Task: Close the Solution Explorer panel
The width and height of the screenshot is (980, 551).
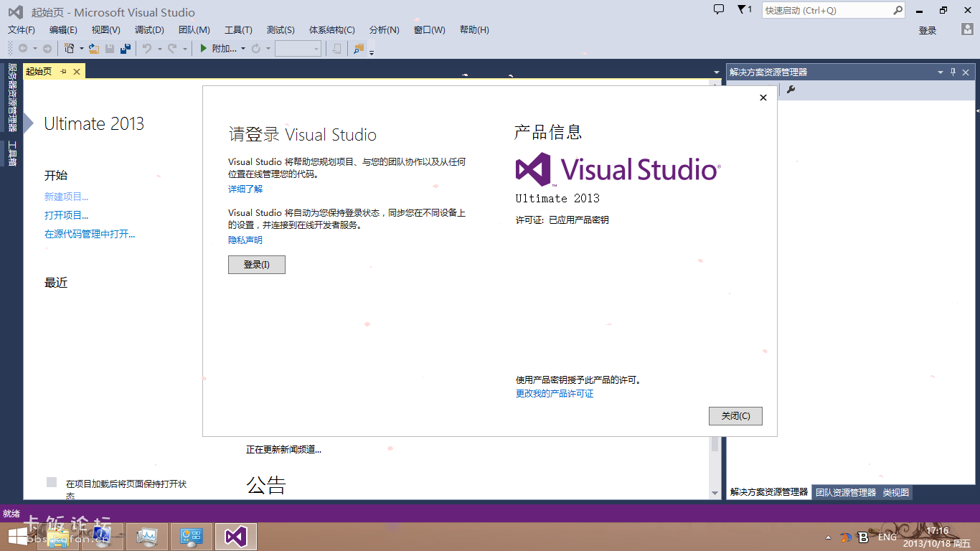Action: tap(966, 72)
